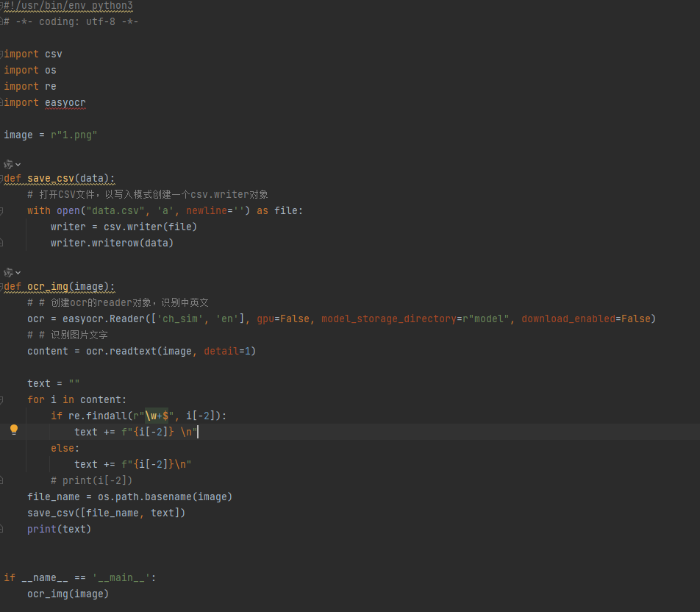Click the coding: utf-8 comment line
This screenshot has width=700, height=612.
[x=71, y=21]
